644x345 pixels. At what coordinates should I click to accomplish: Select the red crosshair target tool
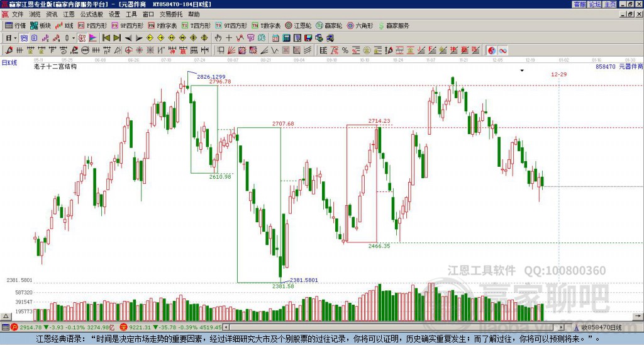click(x=128, y=50)
